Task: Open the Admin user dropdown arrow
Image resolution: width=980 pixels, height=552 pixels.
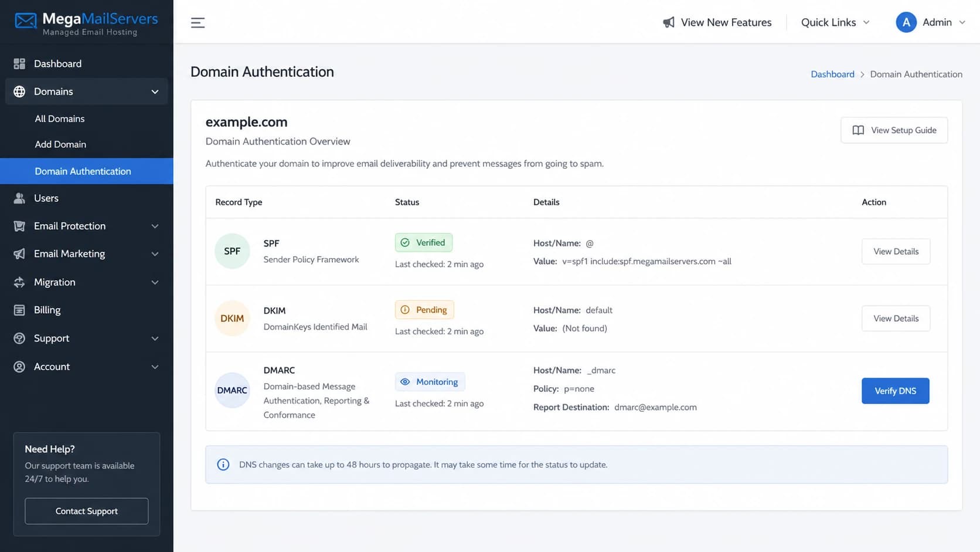Action: [962, 22]
